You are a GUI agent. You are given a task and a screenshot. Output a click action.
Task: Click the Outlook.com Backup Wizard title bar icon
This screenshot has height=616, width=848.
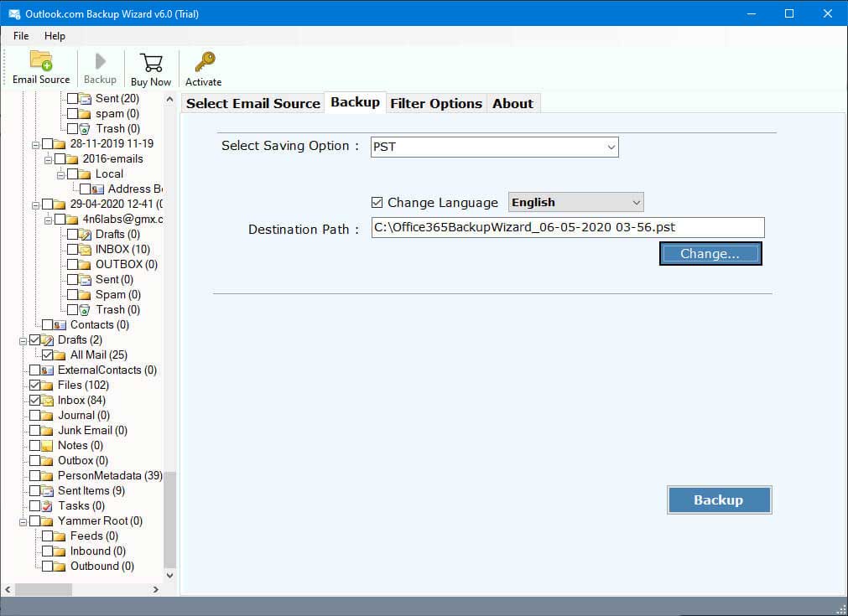pos(14,13)
